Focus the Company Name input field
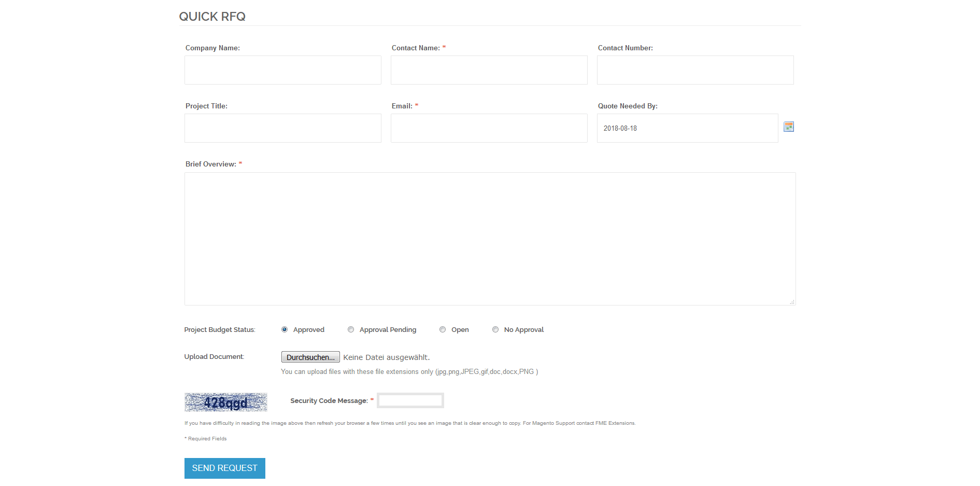The image size is (980, 486). pyautogui.click(x=282, y=70)
